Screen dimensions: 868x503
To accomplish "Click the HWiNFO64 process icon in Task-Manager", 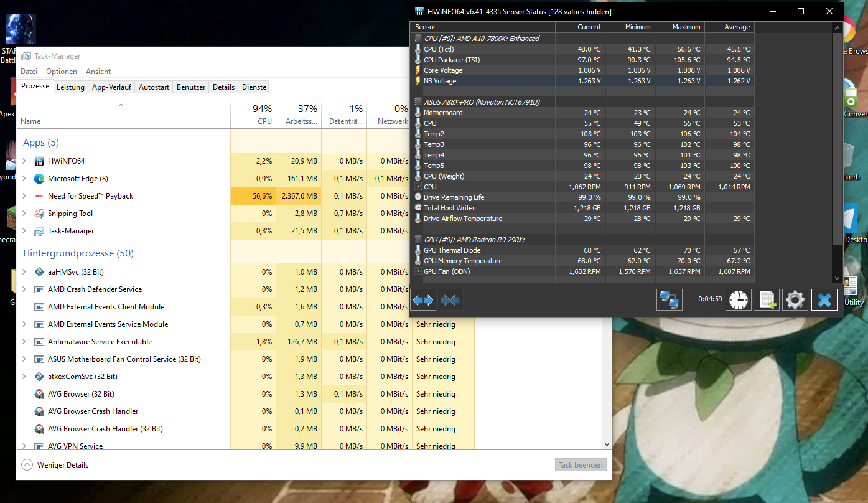I will (x=39, y=161).
